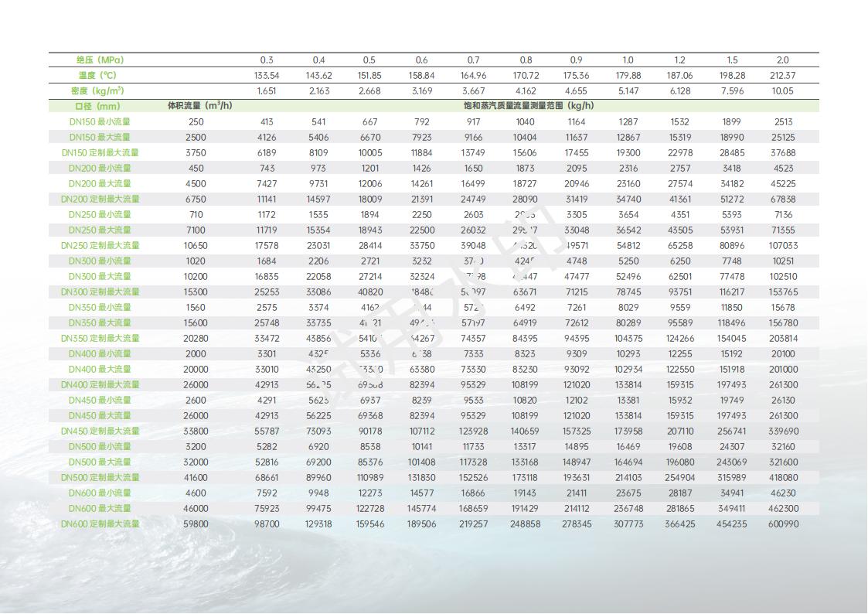Select the cell showing 600990
Viewport: 868px width, 614px height.
[782, 524]
